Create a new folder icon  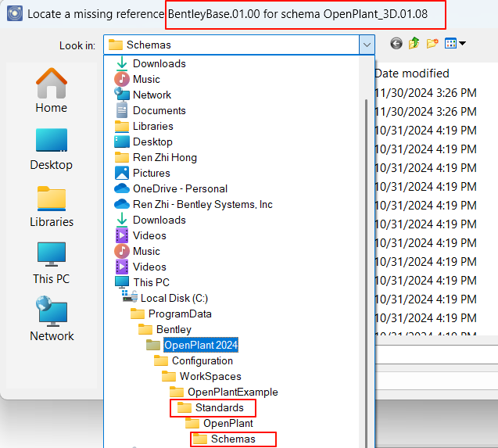432,43
